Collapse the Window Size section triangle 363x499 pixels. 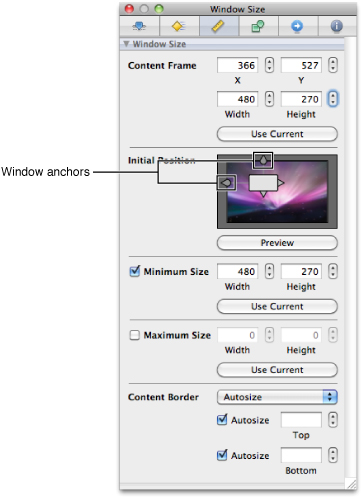126,44
